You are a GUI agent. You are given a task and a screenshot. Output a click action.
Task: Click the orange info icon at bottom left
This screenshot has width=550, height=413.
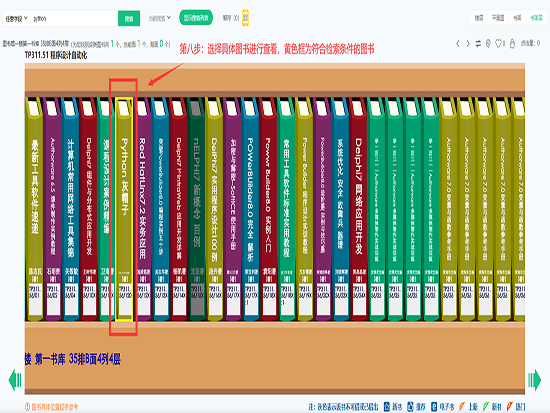click(27, 407)
